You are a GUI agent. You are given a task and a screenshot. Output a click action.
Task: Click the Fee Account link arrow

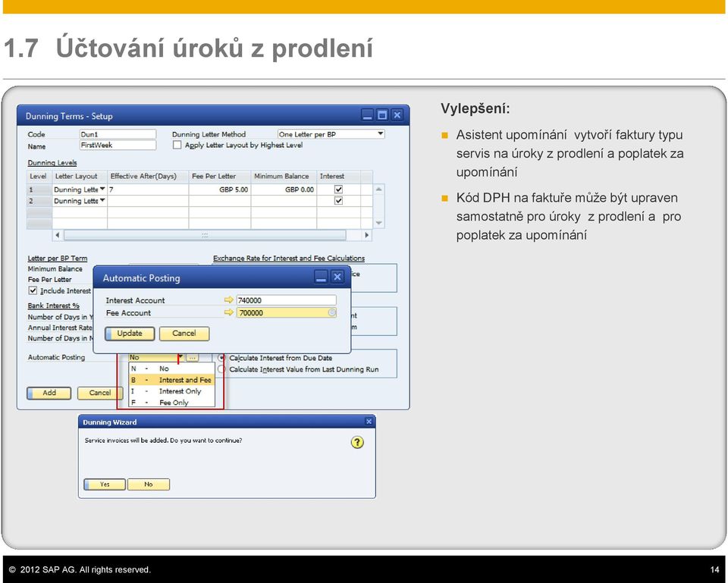(x=228, y=312)
